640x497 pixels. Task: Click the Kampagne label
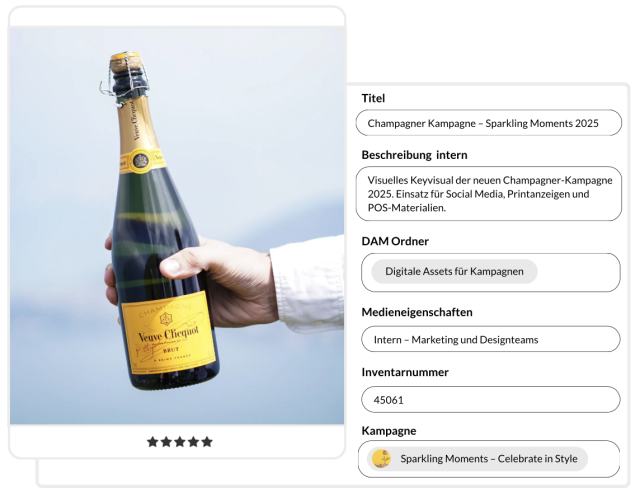point(389,431)
